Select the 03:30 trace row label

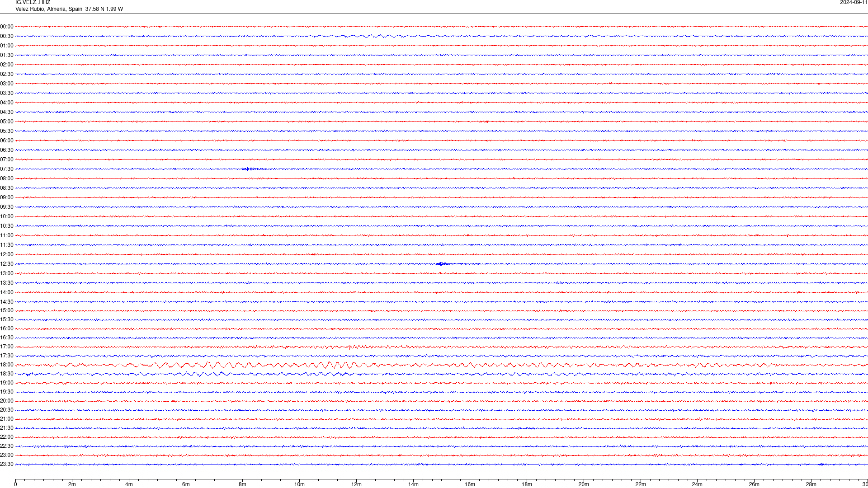7,93
